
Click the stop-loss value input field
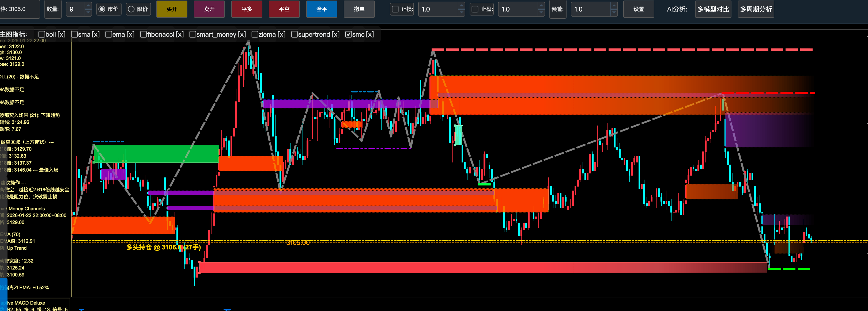pyautogui.click(x=438, y=9)
